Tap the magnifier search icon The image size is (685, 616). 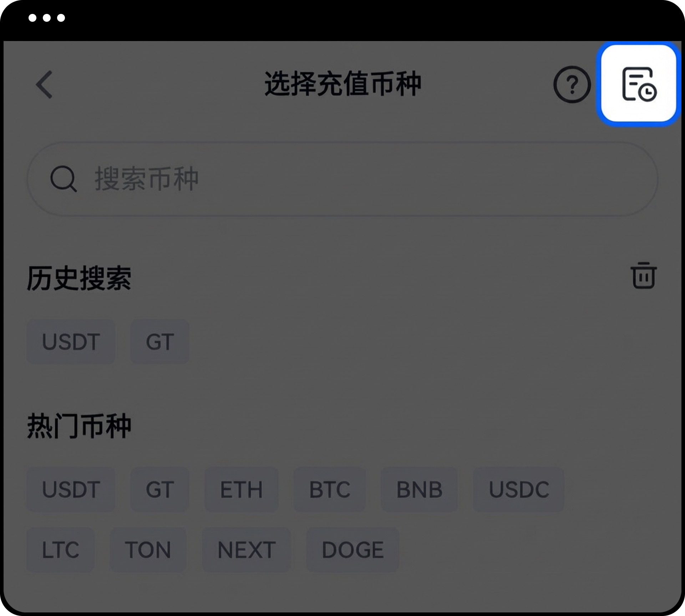63,179
